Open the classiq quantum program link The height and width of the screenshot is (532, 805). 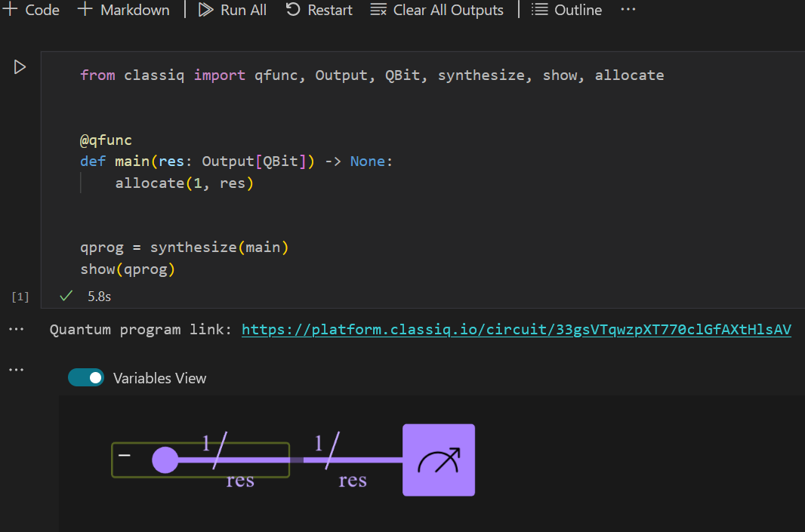point(516,329)
